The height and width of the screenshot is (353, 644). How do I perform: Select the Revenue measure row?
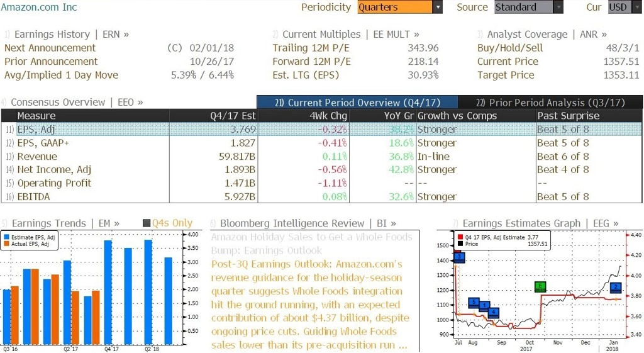tap(321, 156)
